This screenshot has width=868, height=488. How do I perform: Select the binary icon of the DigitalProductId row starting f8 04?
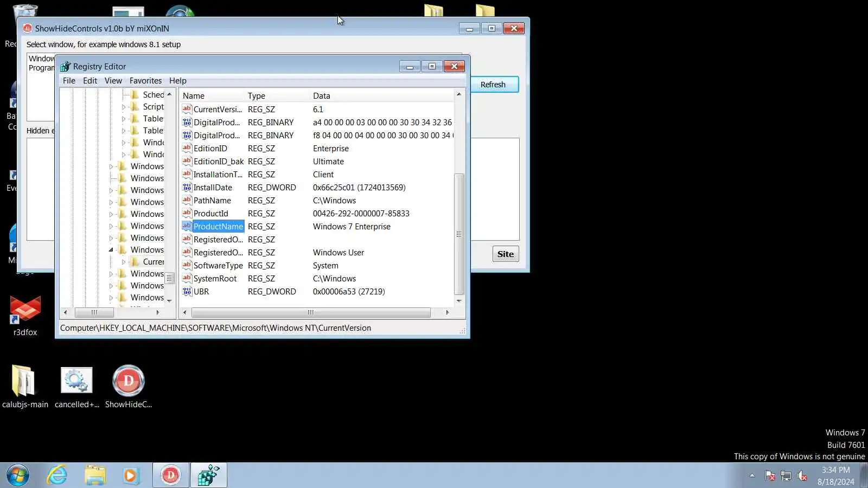coord(187,135)
